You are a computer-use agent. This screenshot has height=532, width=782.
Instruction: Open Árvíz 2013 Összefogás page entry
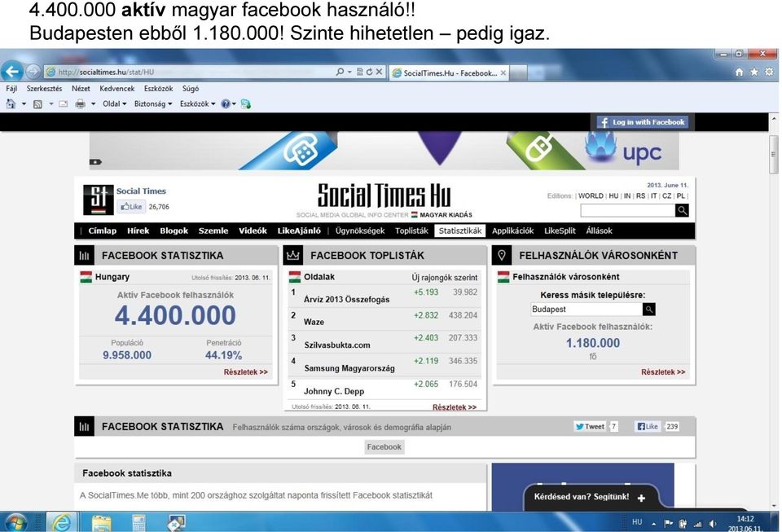(347, 299)
